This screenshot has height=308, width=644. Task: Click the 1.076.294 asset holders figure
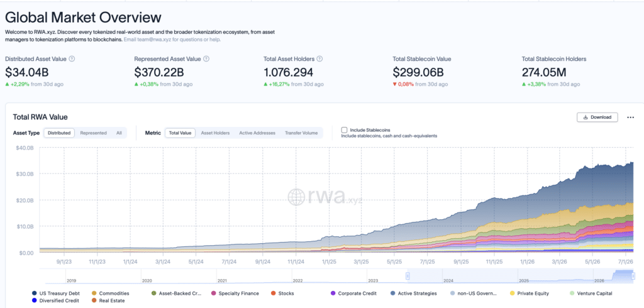coord(288,72)
